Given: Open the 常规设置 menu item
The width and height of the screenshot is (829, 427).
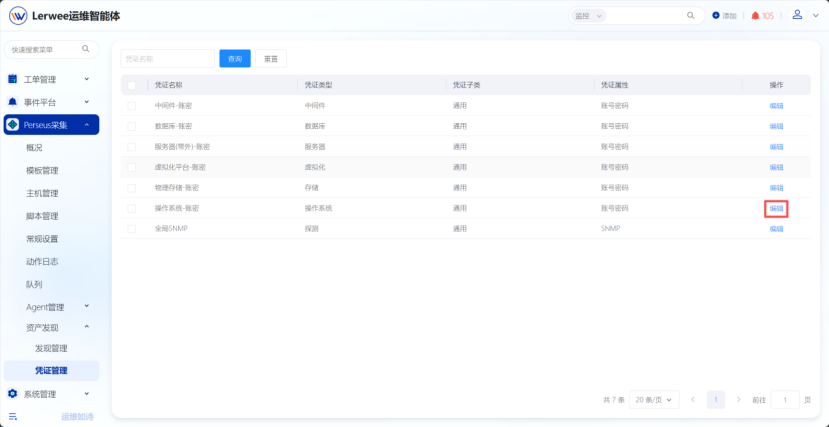Looking at the screenshot, I should coord(42,238).
